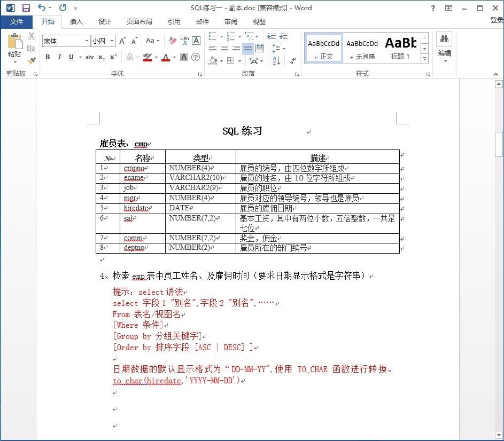Increase font size with Grow Font
This screenshot has height=441, width=504.
(122, 41)
